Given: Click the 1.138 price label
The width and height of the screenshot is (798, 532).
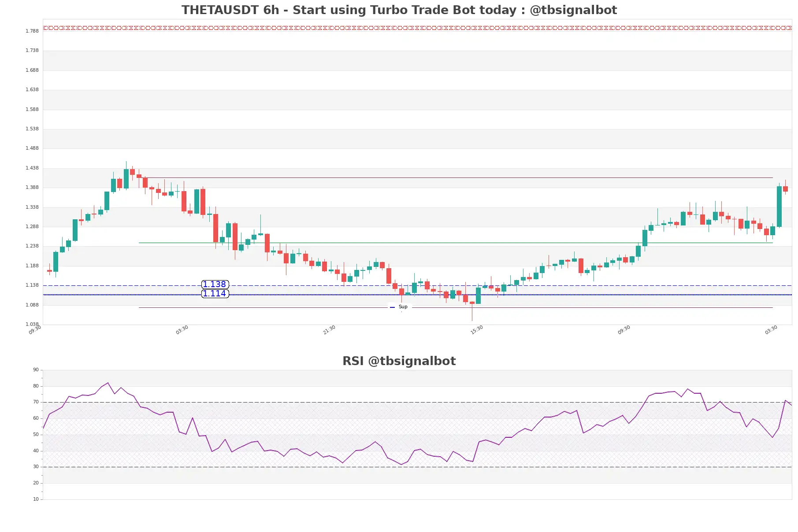Looking at the screenshot, I should coord(215,284).
